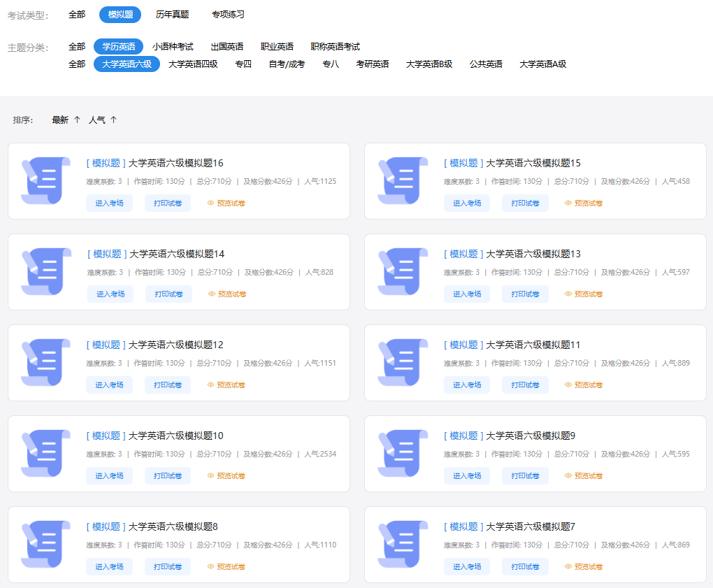Click the scroll icon for 大学英语六级模拟题16
The width and height of the screenshot is (713, 588).
pyautogui.click(x=46, y=180)
